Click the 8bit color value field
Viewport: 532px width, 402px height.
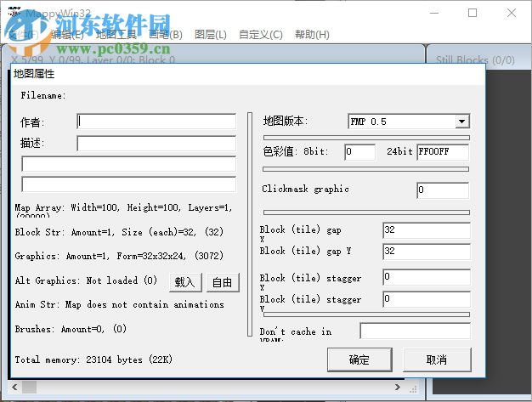[359, 151]
